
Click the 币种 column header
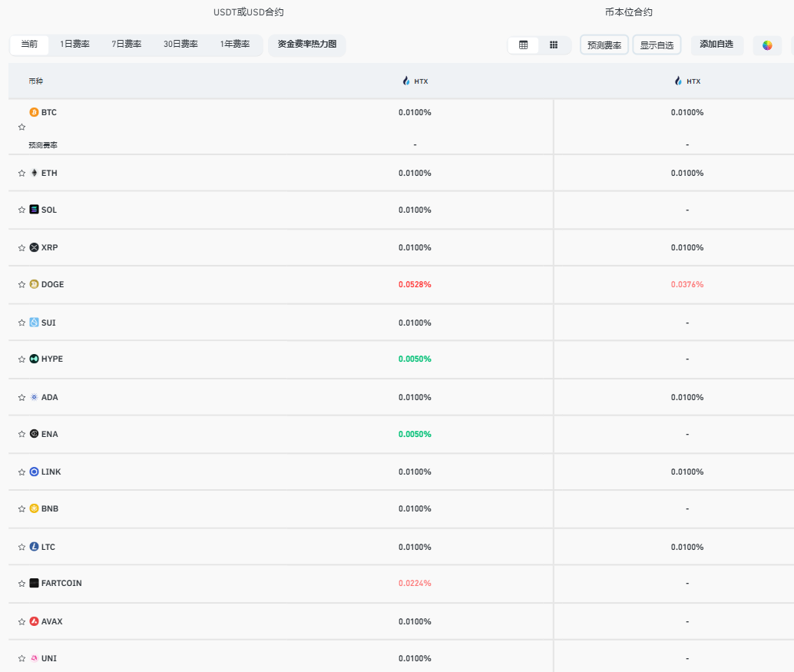pos(36,81)
